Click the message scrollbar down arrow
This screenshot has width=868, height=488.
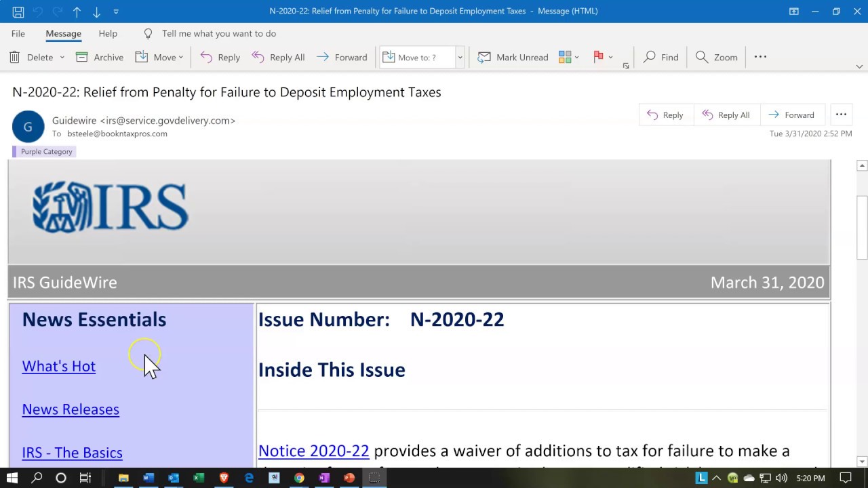click(x=862, y=462)
